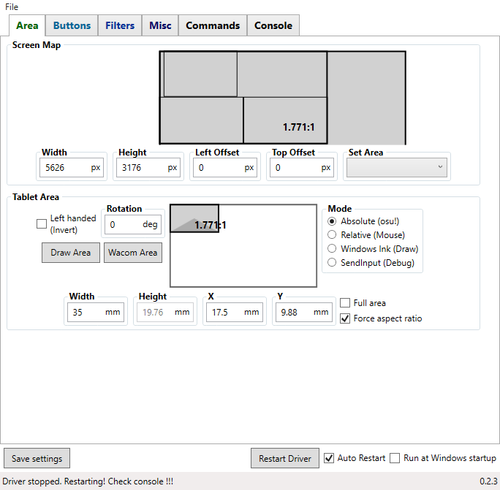Show the Console tab
This screenshot has height=490, width=500.
[273, 25]
